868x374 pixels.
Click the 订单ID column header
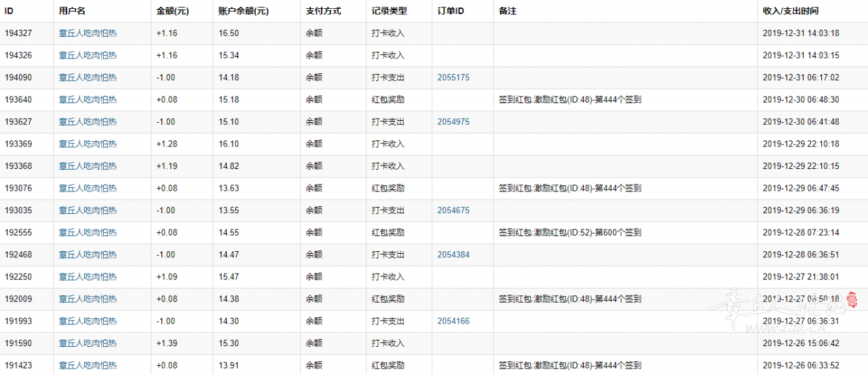pyautogui.click(x=451, y=12)
